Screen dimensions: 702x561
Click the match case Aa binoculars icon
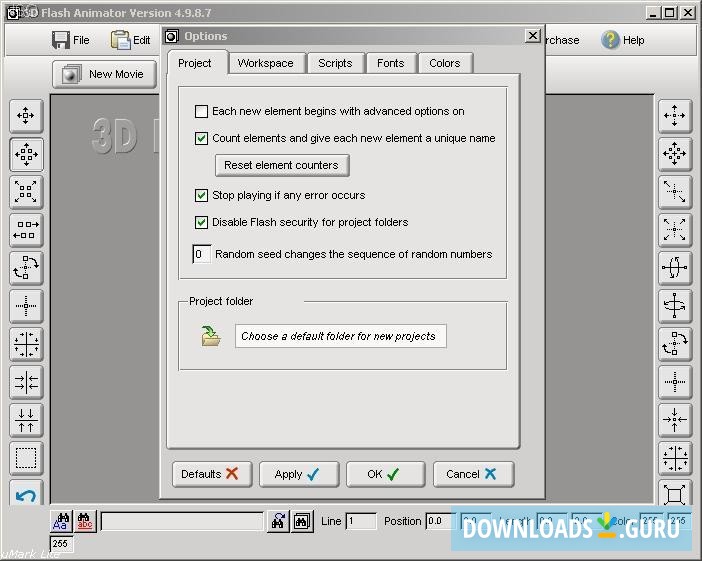pos(61,522)
